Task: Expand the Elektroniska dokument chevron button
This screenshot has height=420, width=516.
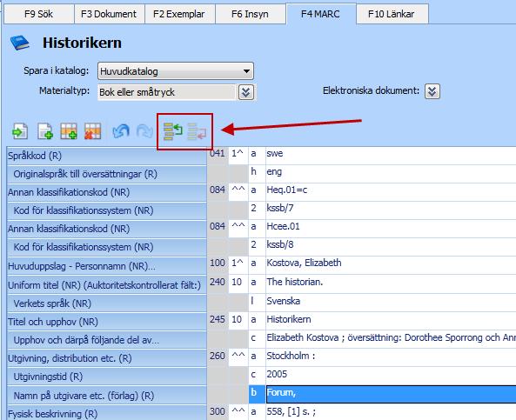Action: pyautogui.click(x=432, y=91)
